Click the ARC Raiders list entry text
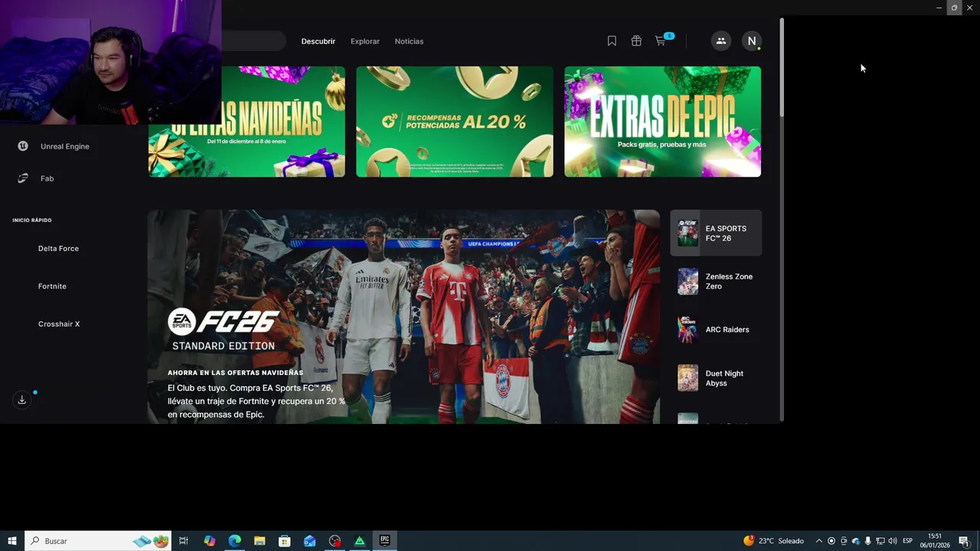 click(727, 330)
